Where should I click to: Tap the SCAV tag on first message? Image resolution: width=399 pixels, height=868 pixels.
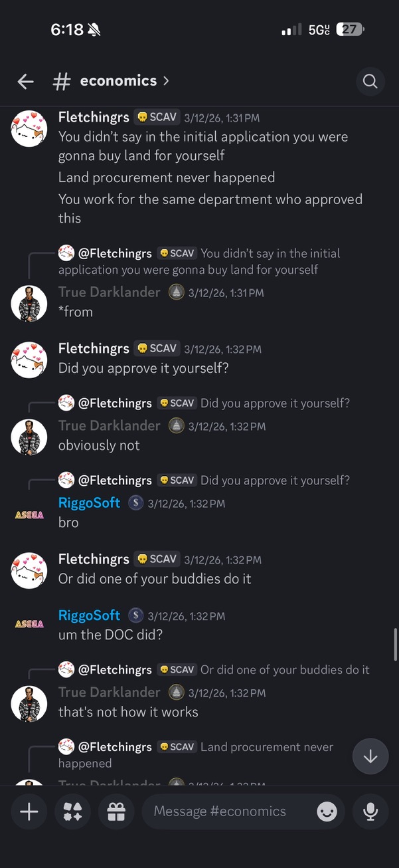pos(157,117)
